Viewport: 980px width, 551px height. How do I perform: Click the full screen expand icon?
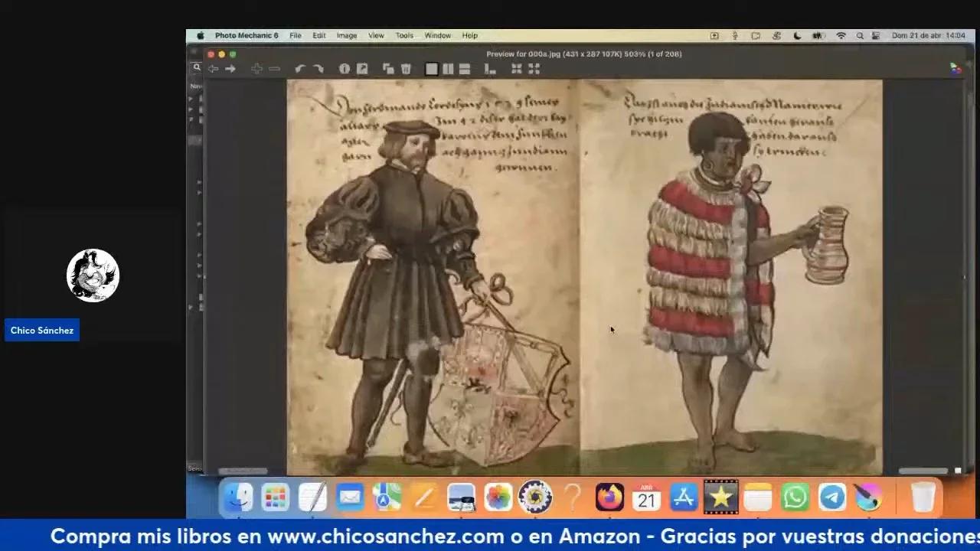pos(534,69)
